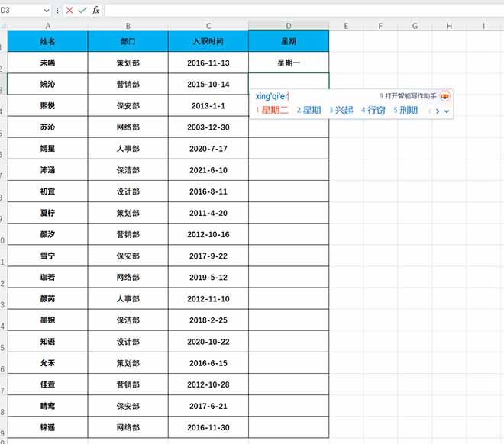Viewport: 504px width, 444px height.
Task: Select column C header
Action: pos(208,26)
